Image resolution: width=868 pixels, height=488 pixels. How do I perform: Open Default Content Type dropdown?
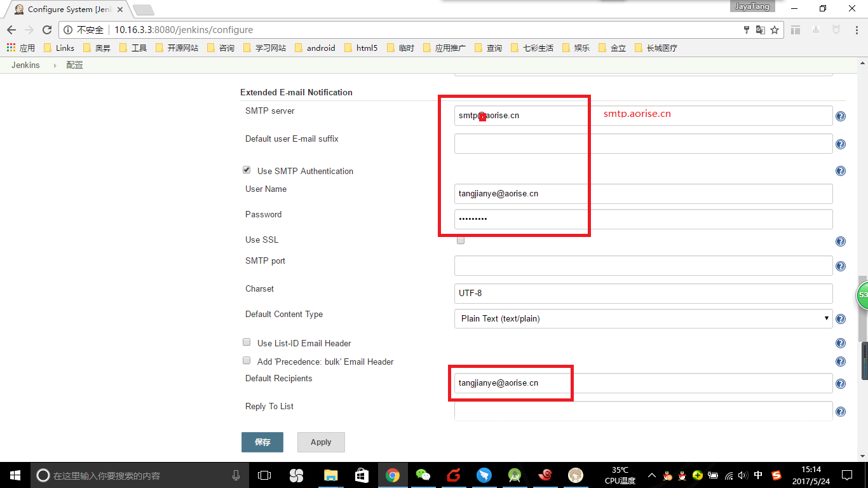click(643, 318)
